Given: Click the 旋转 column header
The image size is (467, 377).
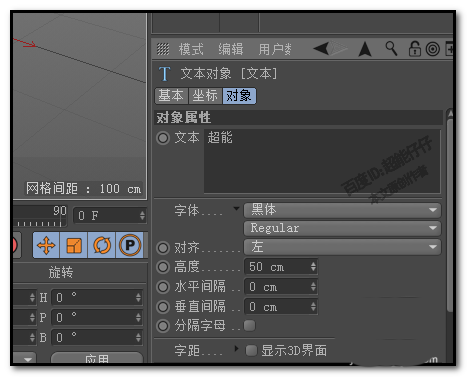Looking at the screenshot, I should tap(61, 272).
